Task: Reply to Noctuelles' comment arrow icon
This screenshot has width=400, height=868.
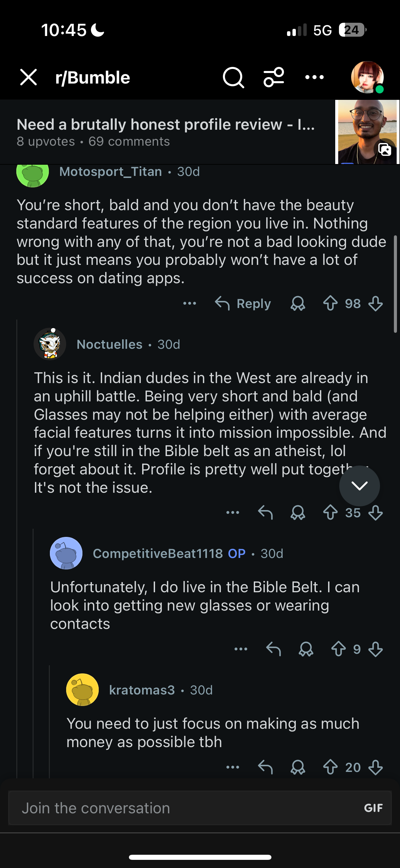Action: [x=265, y=512]
